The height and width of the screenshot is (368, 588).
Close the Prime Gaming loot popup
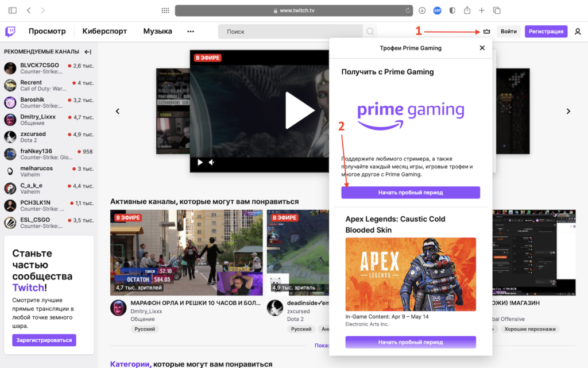tap(482, 48)
